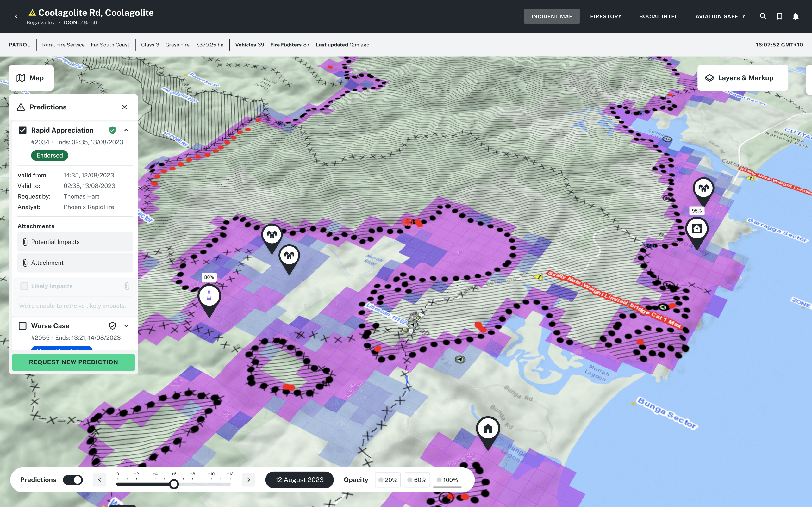Switch to the Social Intel tab
Image resolution: width=812 pixels, height=507 pixels.
659,16
